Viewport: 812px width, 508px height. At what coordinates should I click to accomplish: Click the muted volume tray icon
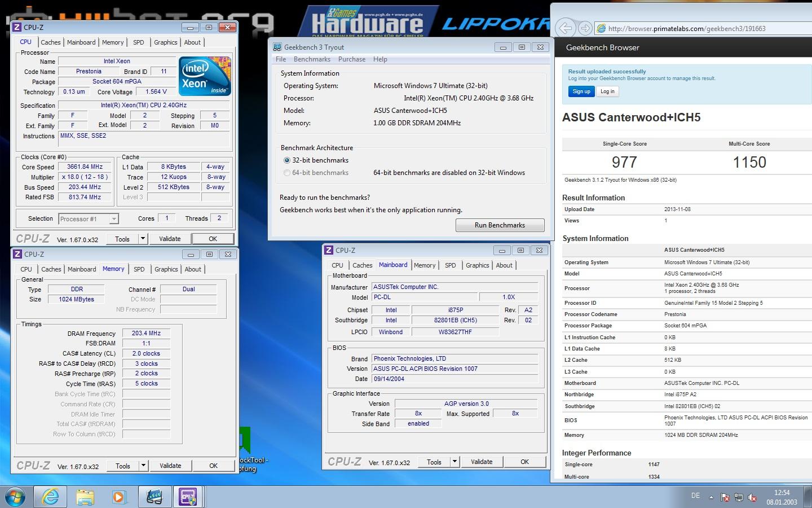click(x=752, y=497)
